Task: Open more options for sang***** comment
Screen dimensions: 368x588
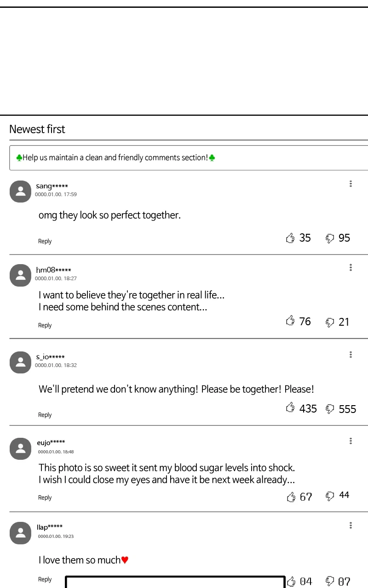Action: 351,184
